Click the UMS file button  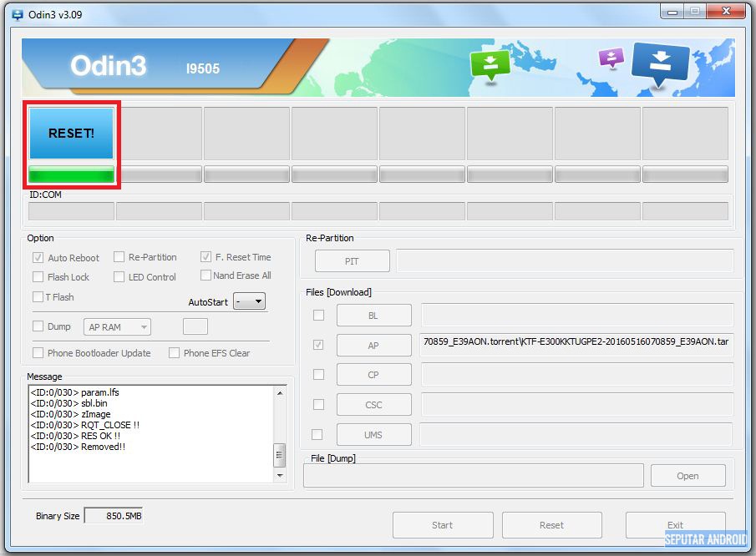[x=373, y=435]
